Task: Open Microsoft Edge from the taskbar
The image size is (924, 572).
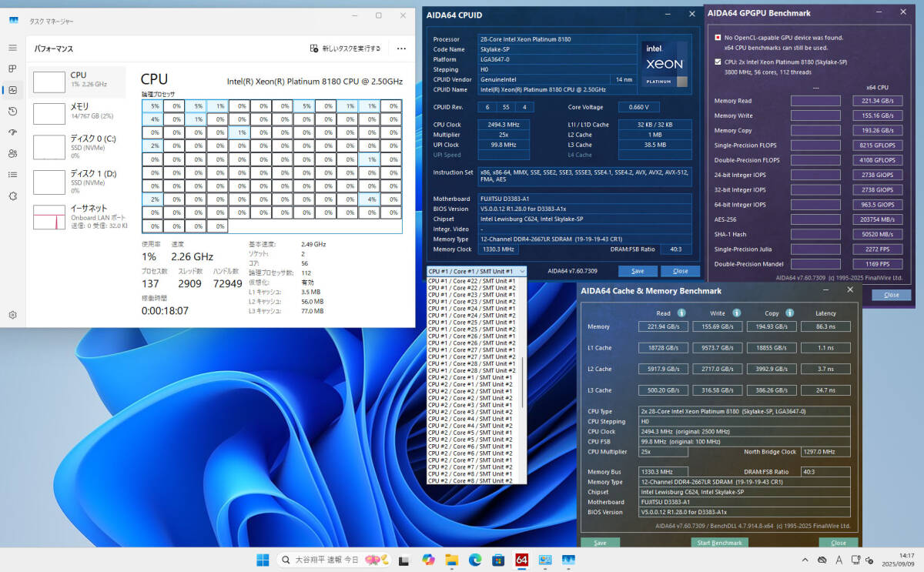Action: coord(475,560)
